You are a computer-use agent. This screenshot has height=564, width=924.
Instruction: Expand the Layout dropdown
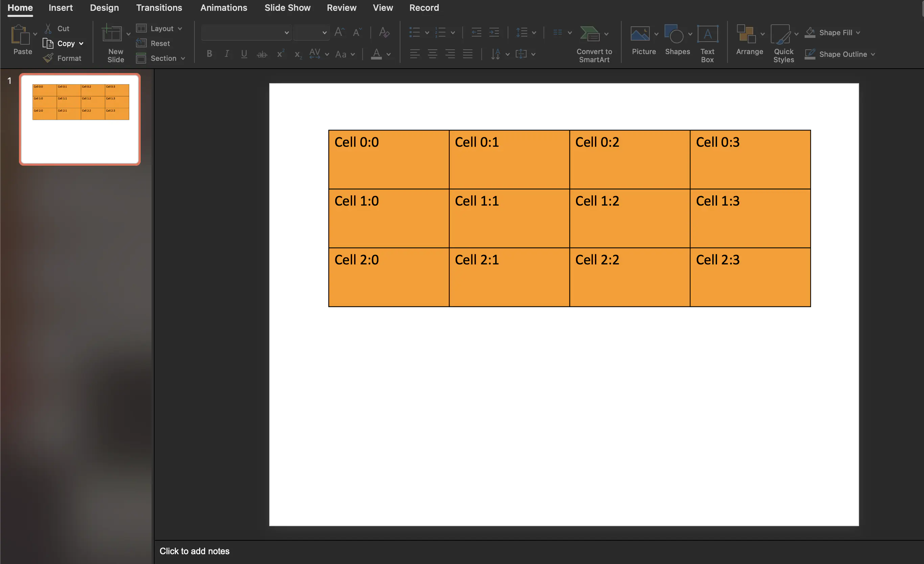point(162,28)
